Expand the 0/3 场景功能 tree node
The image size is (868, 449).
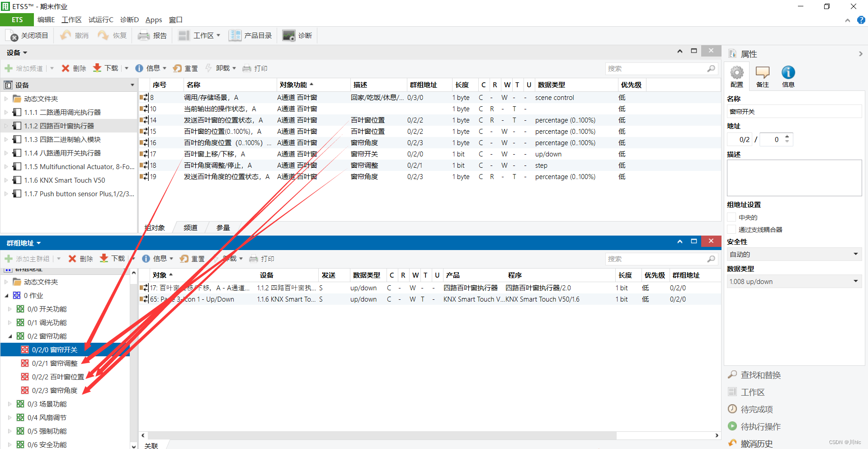click(10, 404)
